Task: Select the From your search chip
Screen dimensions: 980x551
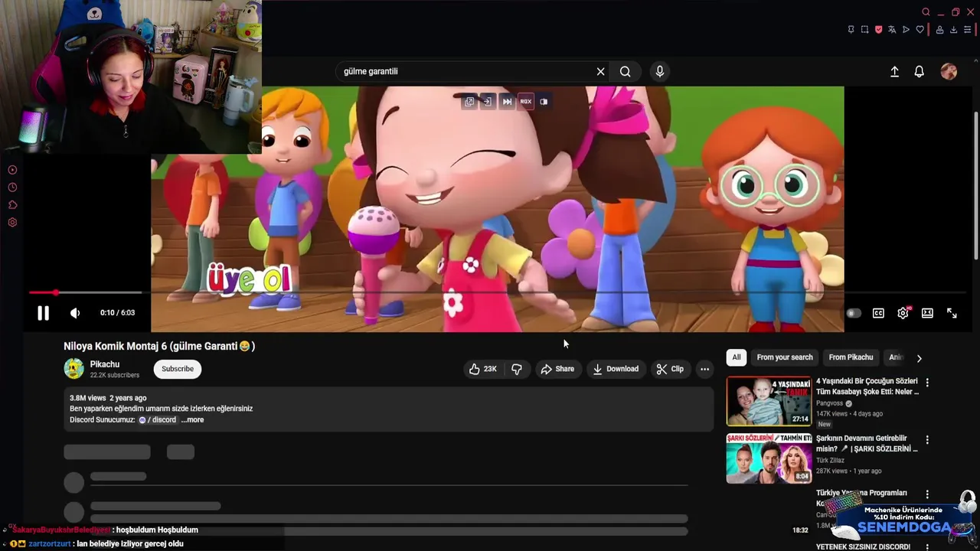Action: (785, 357)
